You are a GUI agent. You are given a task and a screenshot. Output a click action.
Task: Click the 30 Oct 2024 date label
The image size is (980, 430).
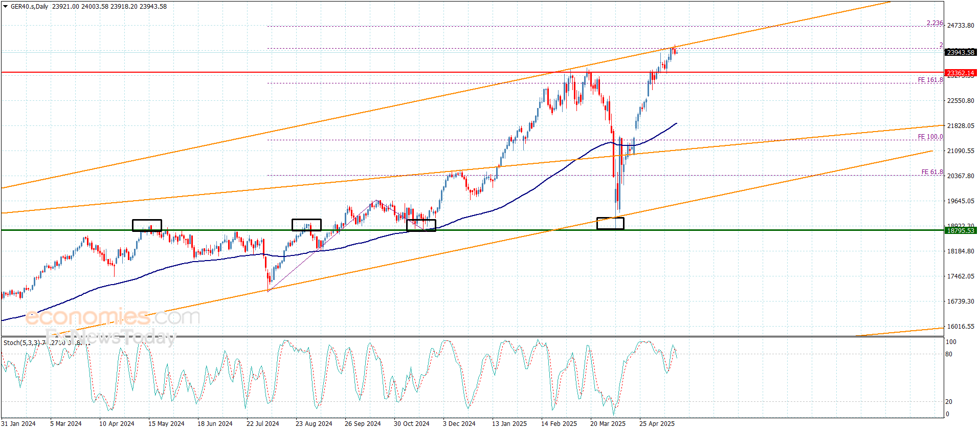(412, 423)
